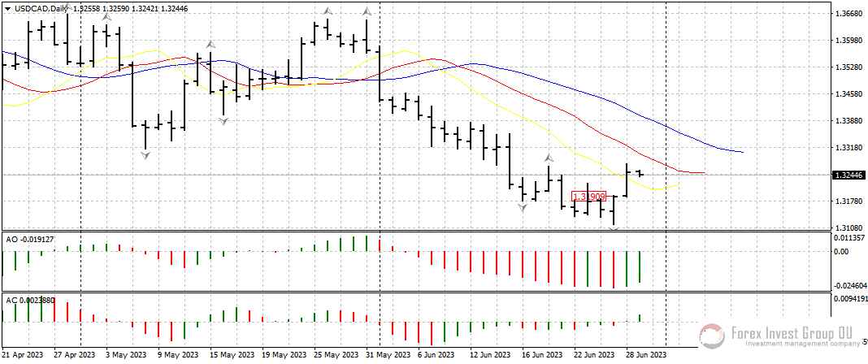
Task: Click the 6 Jun 2023 date on the time axis
Action: (435, 355)
